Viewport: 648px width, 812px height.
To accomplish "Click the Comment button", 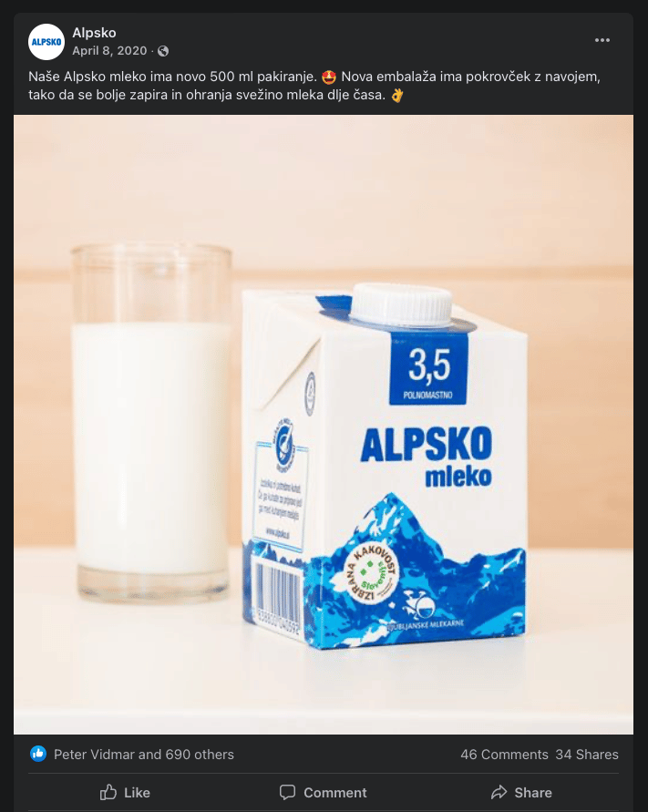I will (x=324, y=792).
